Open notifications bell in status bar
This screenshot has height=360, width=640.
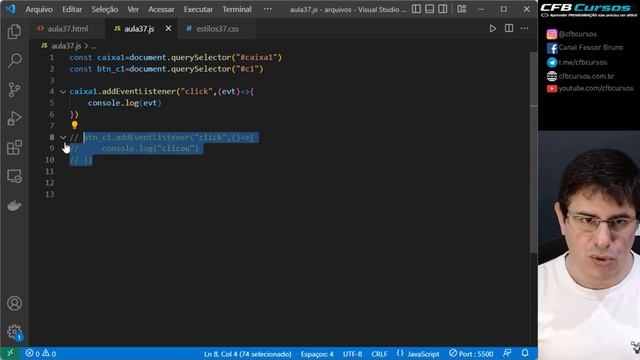525,353
